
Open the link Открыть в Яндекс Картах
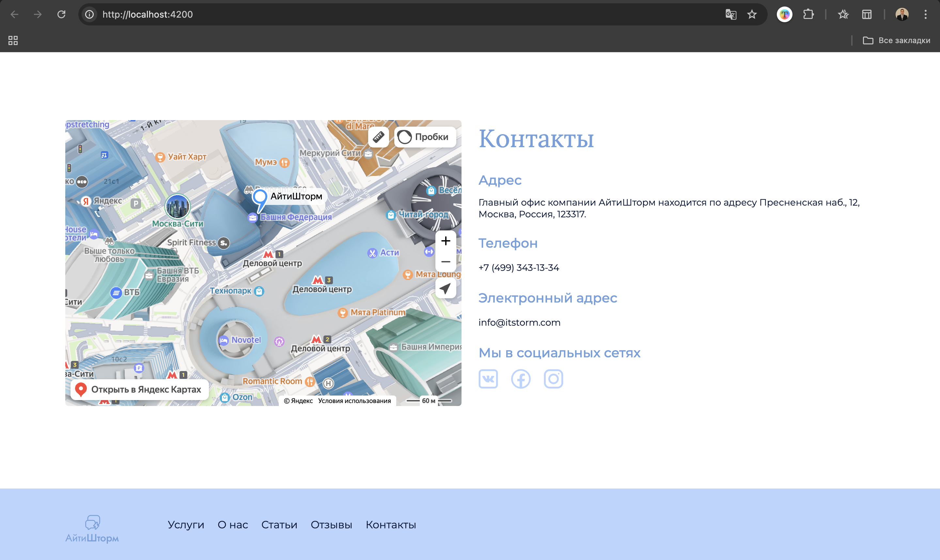(140, 389)
